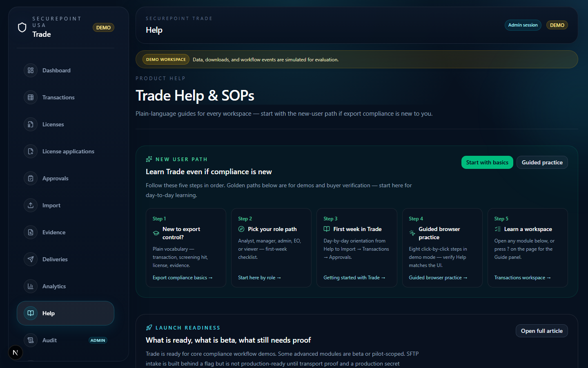Go to Approvals in the sidebar

click(65, 178)
